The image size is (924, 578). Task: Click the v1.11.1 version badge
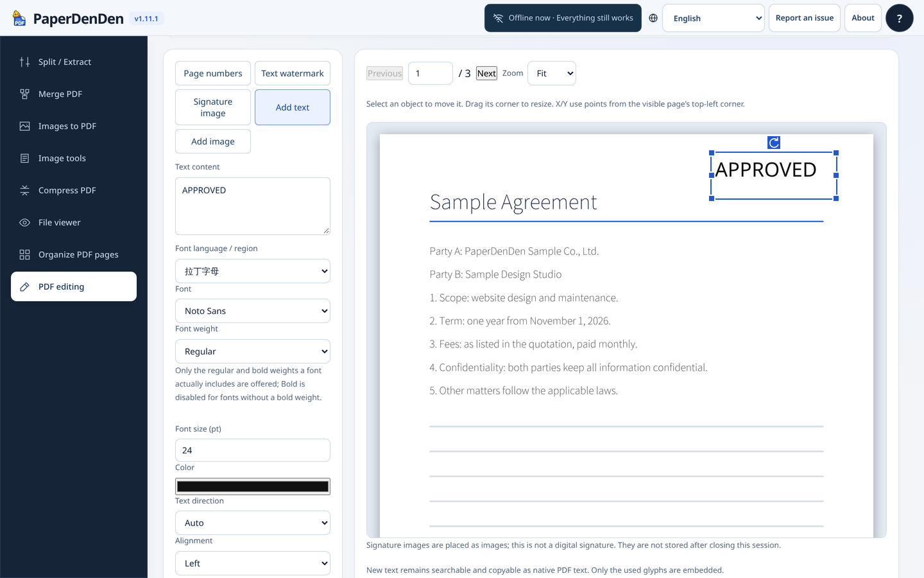point(146,19)
